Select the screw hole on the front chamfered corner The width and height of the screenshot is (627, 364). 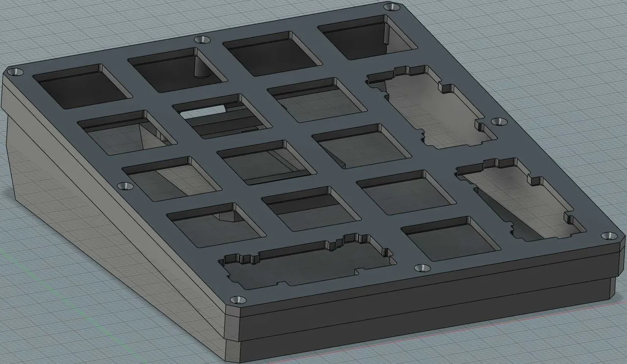point(238,299)
